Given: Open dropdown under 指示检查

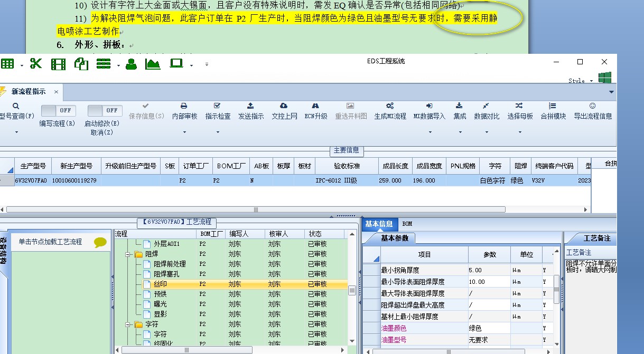Looking at the screenshot, I should [217, 132].
